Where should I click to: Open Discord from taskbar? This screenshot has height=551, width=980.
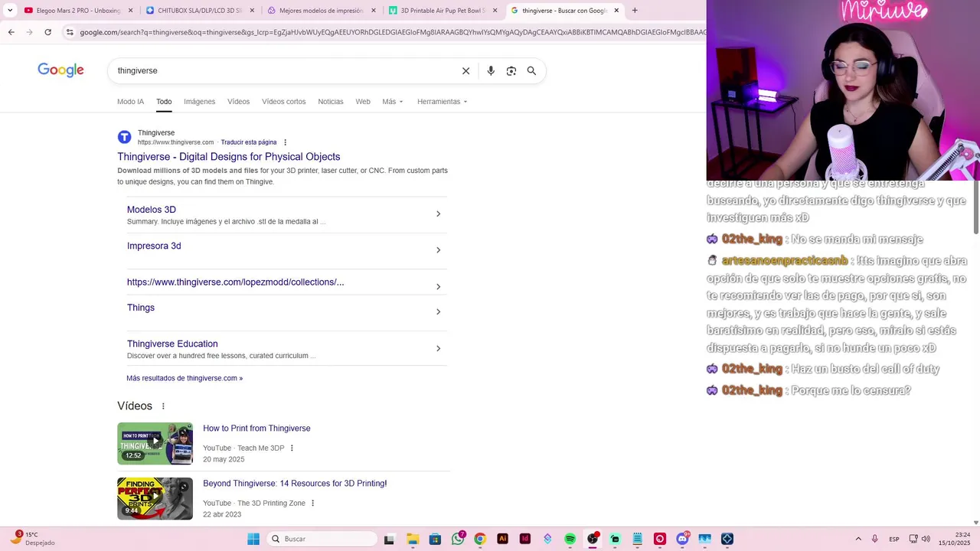coord(682,539)
